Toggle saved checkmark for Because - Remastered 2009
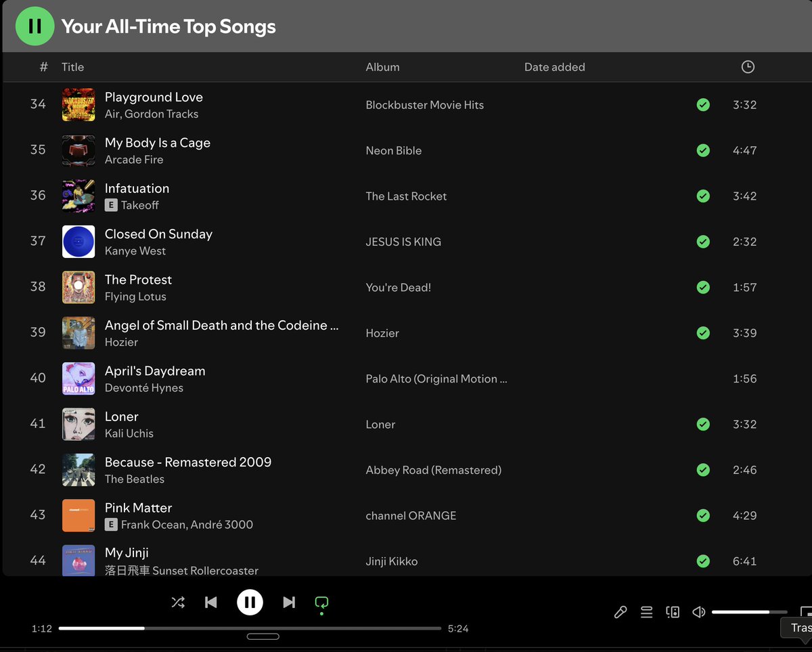Image resolution: width=812 pixels, height=652 pixels. pyautogui.click(x=704, y=469)
